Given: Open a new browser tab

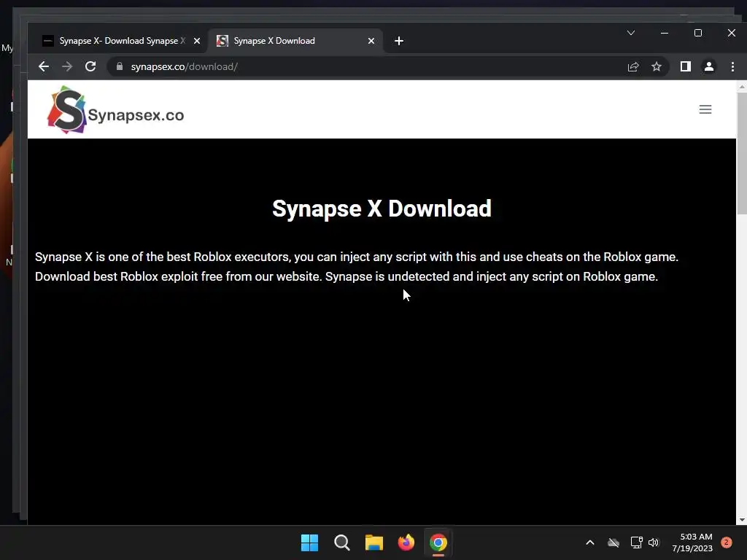Looking at the screenshot, I should 399,41.
